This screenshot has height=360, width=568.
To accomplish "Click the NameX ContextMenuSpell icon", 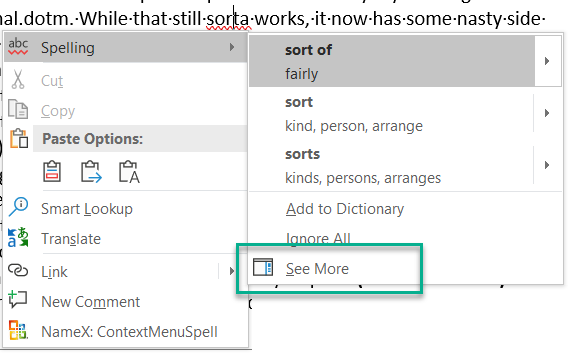I will [18, 330].
